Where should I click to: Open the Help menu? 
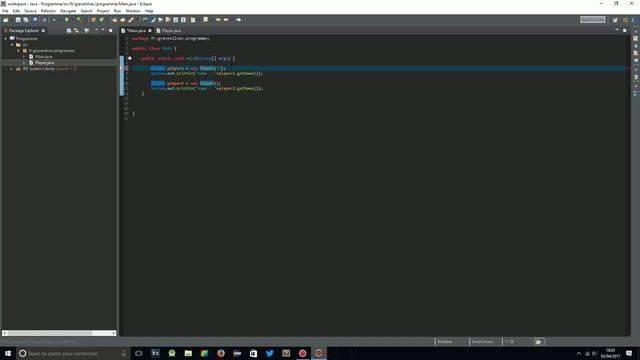149,11
